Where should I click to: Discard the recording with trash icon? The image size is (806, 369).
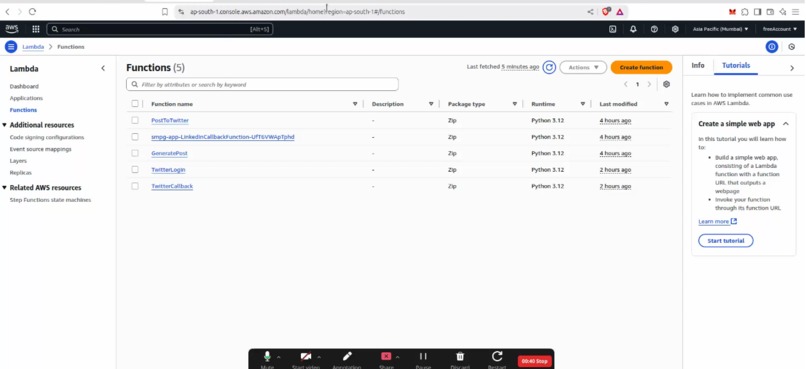click(x=461, y=358)
